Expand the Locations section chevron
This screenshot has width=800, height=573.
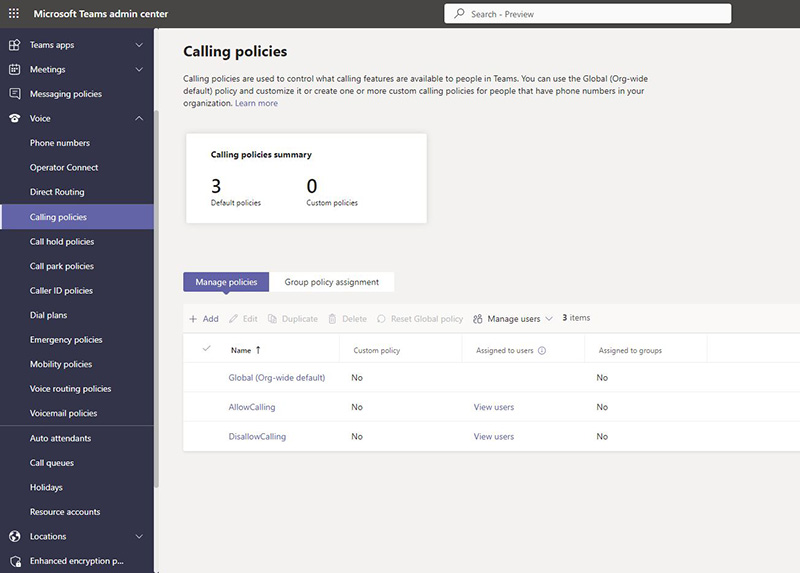tap(139, 536)
